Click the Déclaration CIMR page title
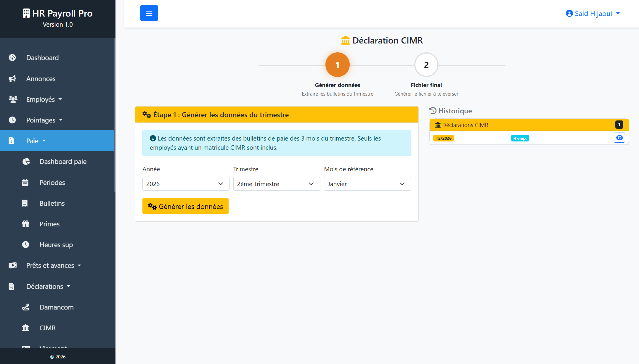The height and width of the screenshot is (364, 639). pos(382,41)
